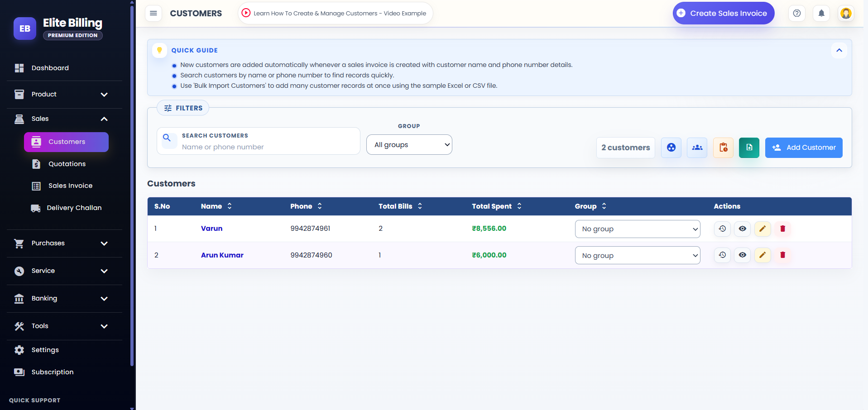This screenshot has width=868, height=410.
Task: Click the customer groups people icon
Action: (x=697, y=148)
